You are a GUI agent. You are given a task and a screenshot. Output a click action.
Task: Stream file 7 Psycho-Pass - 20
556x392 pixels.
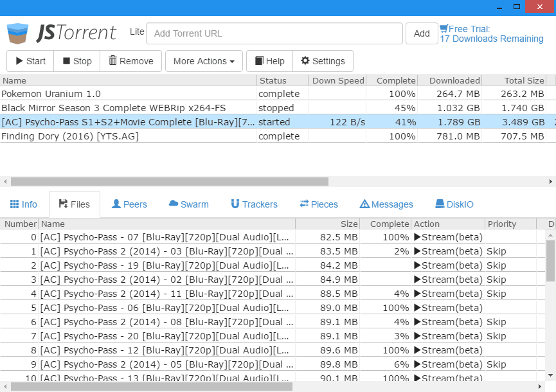448,336
